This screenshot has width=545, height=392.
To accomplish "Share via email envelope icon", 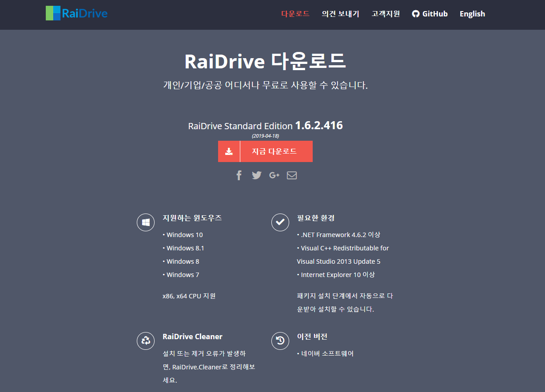I will (x=292, y=175).
